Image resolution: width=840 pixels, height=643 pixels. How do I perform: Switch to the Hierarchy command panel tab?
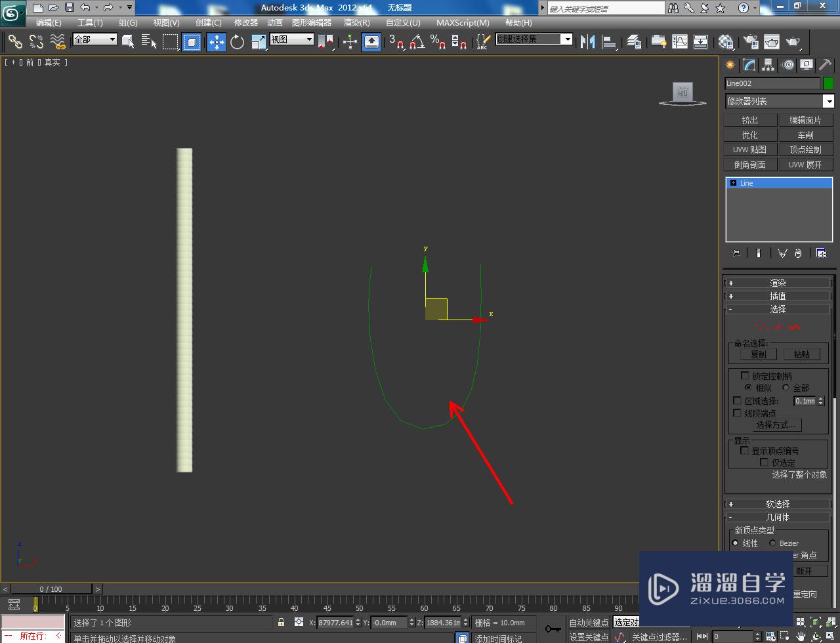(x=768, y=65)
